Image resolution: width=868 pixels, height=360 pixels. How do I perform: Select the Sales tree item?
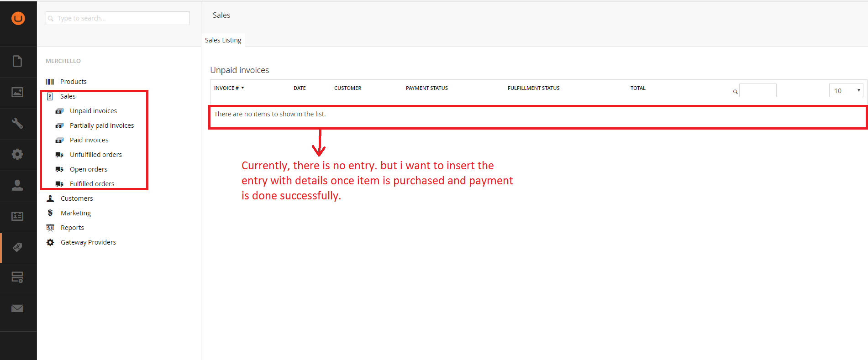[x=68, y=96]
